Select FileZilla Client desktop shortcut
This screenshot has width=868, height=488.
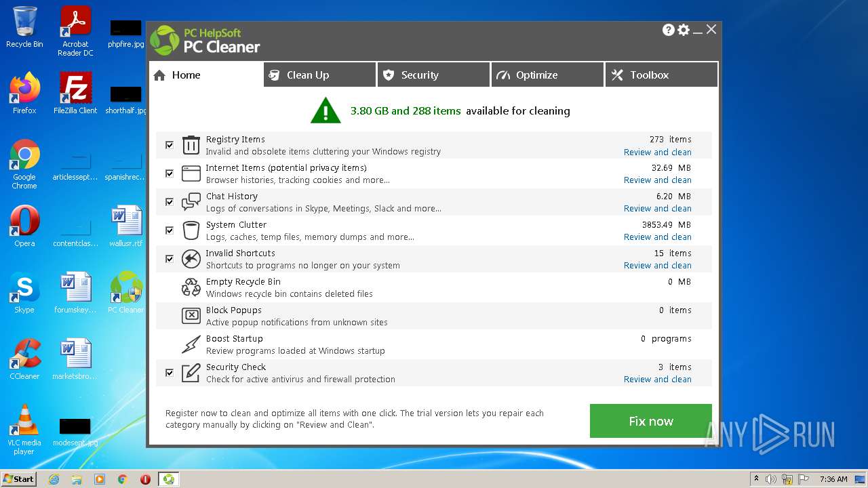click(75, 94)
